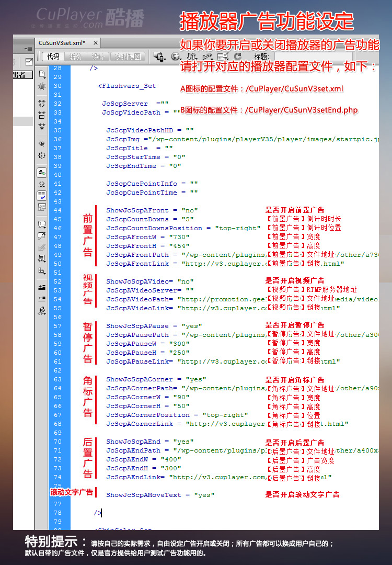
Task: Toggle Line Numbers in coding toolbar
Action: (x=42, y=173)
